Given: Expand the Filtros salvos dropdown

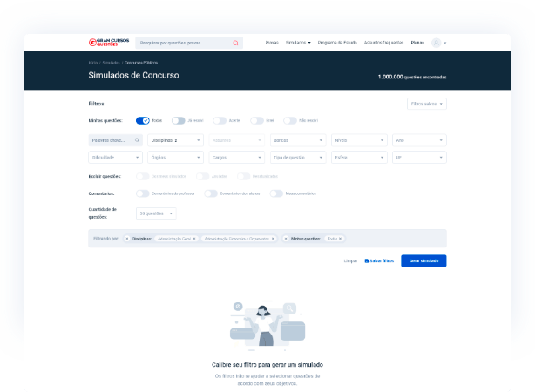Looking at the screenshot, I should pos(427,103).
